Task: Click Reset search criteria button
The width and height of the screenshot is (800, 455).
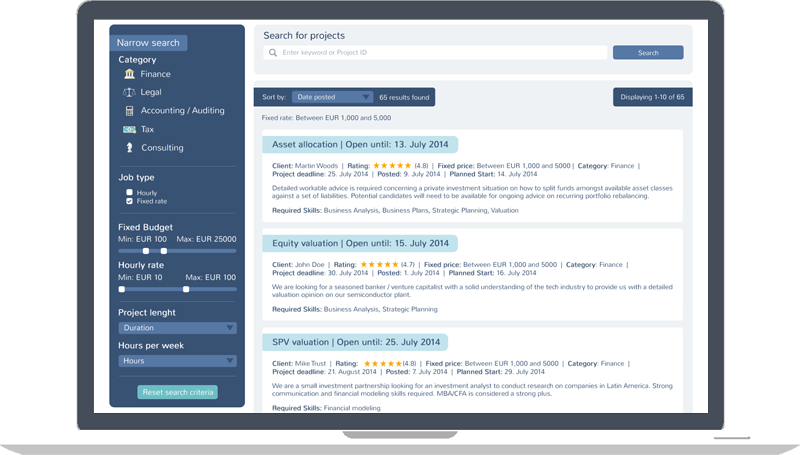Action: click(x=177, y=392)
